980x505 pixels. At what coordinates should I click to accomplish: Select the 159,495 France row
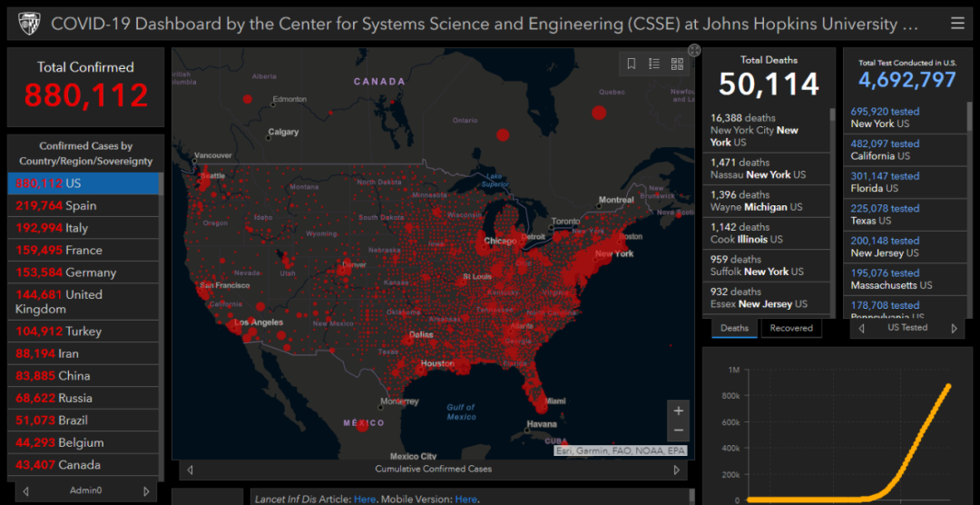83,251
